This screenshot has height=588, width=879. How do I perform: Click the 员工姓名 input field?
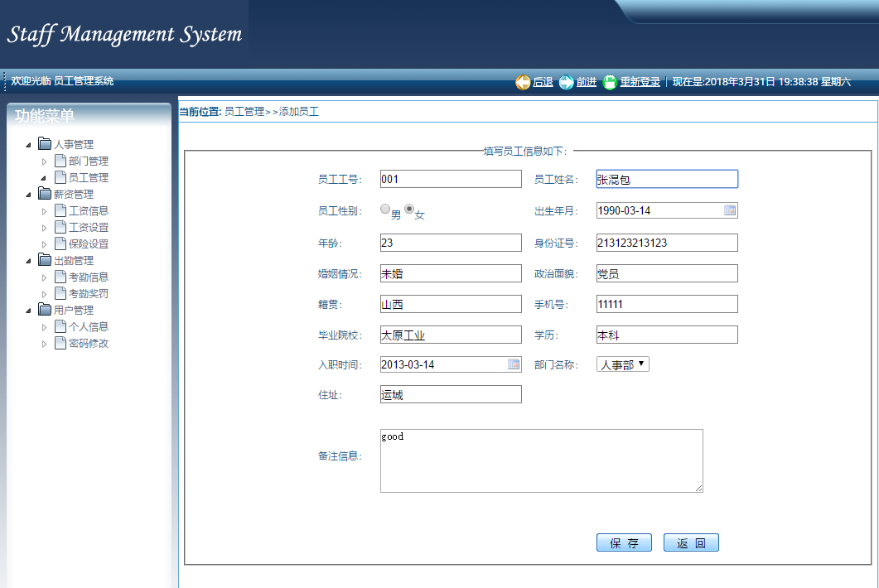click(x=666, y=179)
